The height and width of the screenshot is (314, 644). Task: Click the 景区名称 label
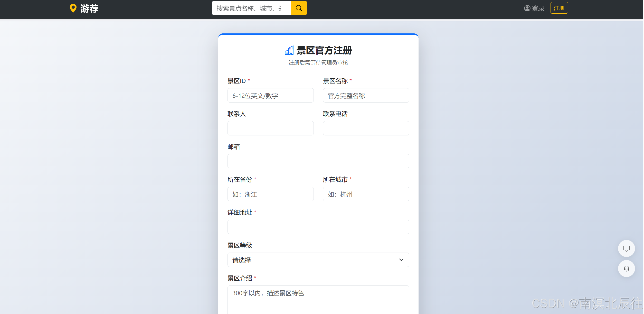(335, 81)
